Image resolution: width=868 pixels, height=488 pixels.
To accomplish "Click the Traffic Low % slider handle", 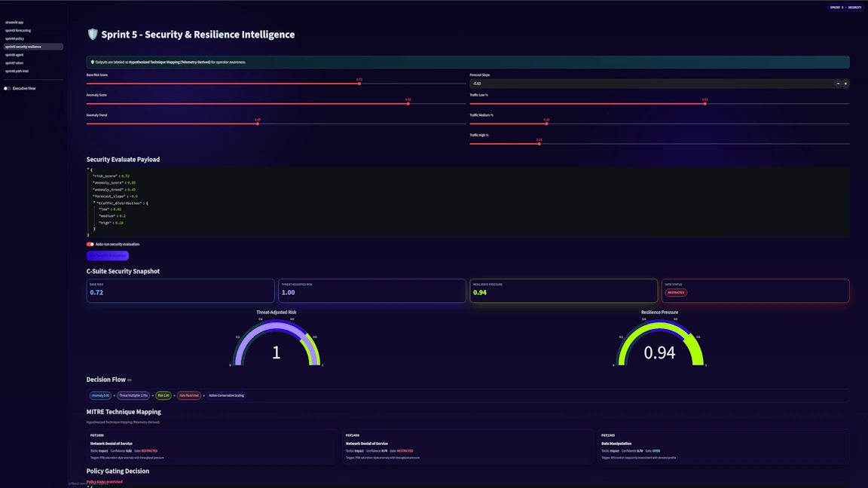I will coord(705,104).
